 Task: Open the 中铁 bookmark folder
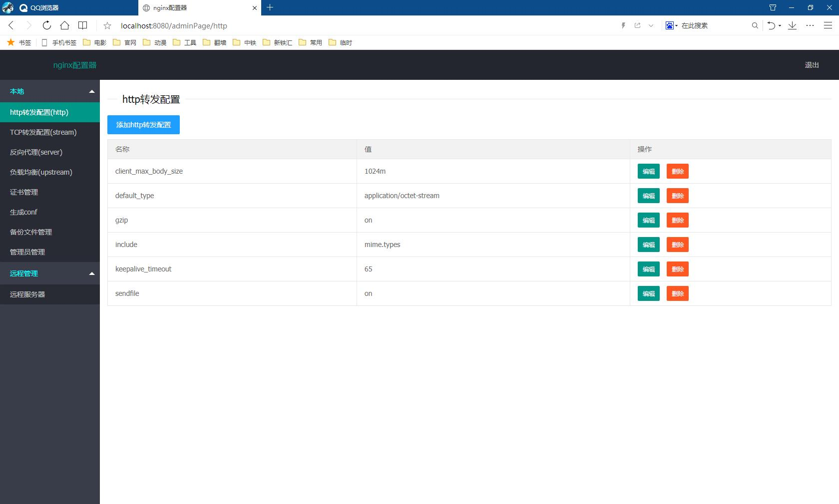[244, 42]
